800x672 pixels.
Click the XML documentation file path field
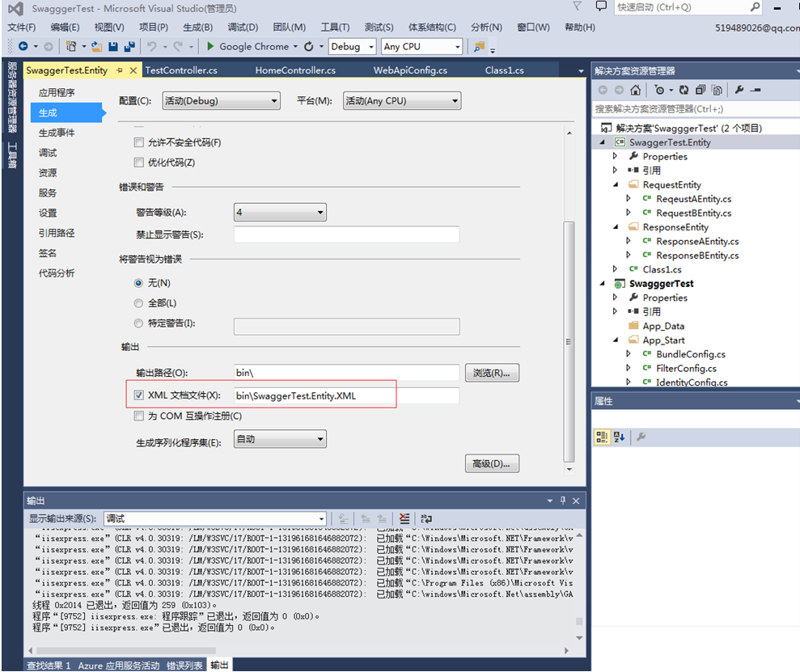(346, 395)
